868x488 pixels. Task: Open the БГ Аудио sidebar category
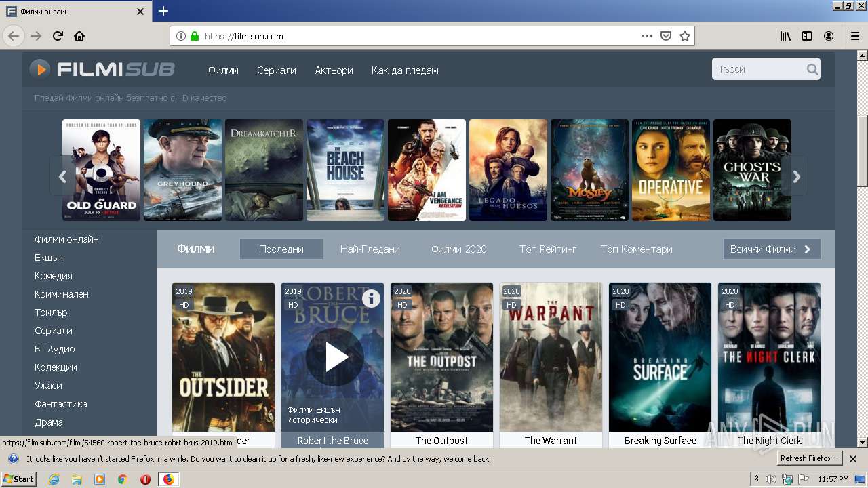(x=55, y=349)
